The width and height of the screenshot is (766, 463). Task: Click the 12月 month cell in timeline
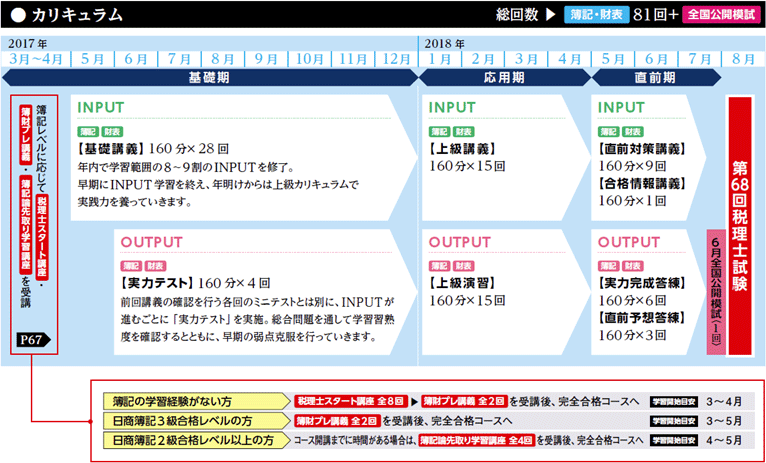point(389,59)
